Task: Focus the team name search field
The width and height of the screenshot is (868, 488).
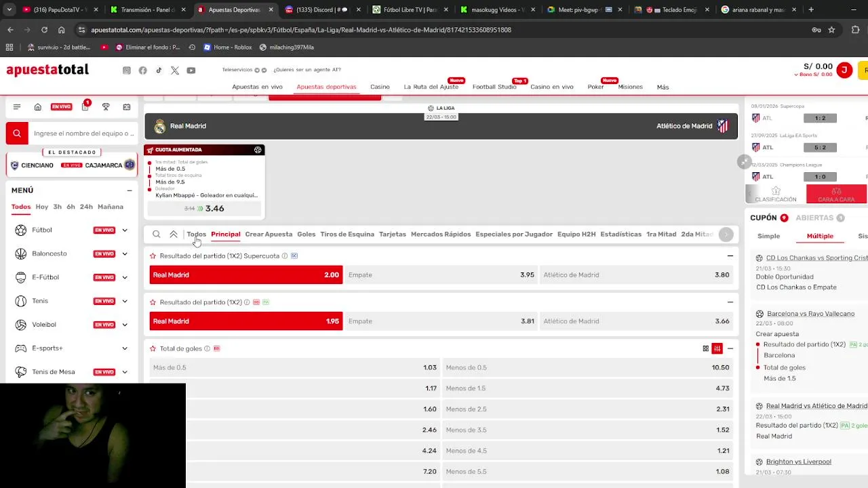Action: coord(83,134)
